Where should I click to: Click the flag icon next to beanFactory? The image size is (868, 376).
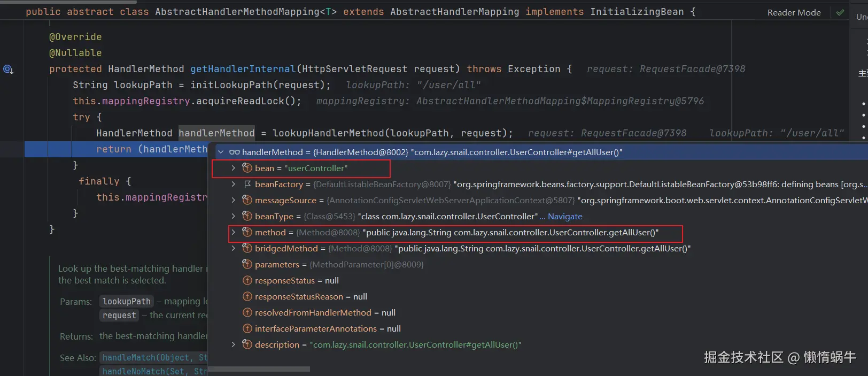247,184
